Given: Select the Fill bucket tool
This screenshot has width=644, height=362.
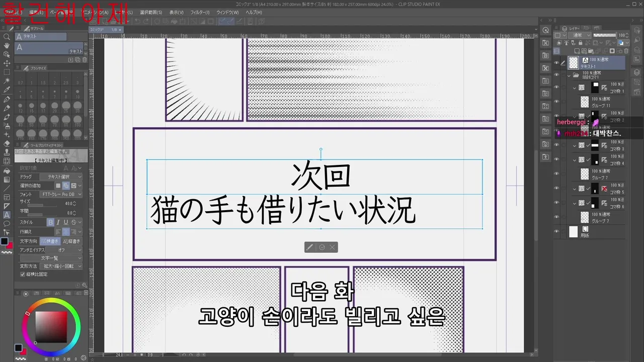Looking at the screenshot, I should coord(7,170).
